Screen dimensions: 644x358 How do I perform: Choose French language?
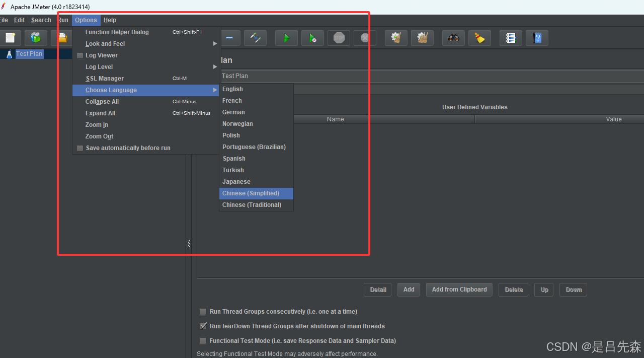(257, 101)
